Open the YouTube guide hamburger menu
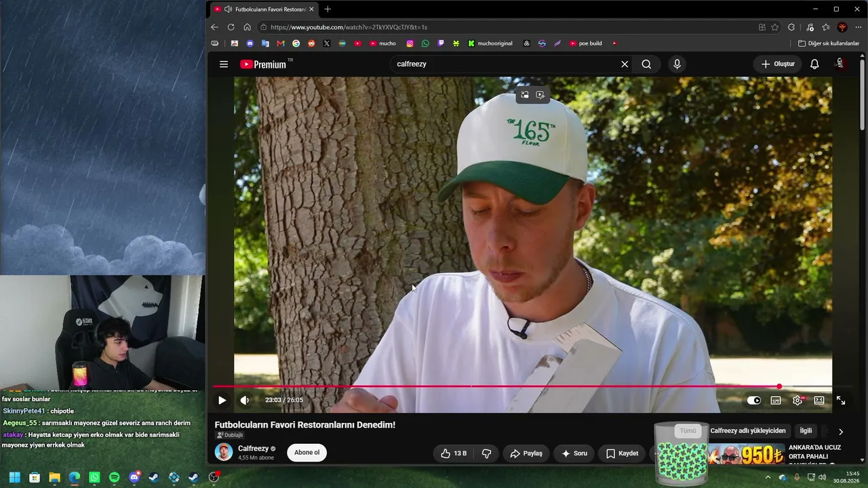This screenshot has width=868, height=488. click(224, 64)
